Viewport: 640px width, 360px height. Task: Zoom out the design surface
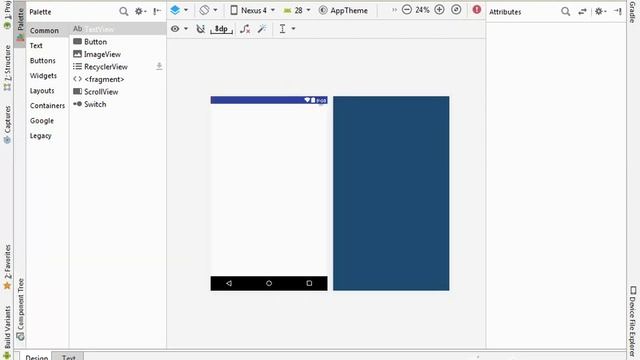click(x=407, y=10)
